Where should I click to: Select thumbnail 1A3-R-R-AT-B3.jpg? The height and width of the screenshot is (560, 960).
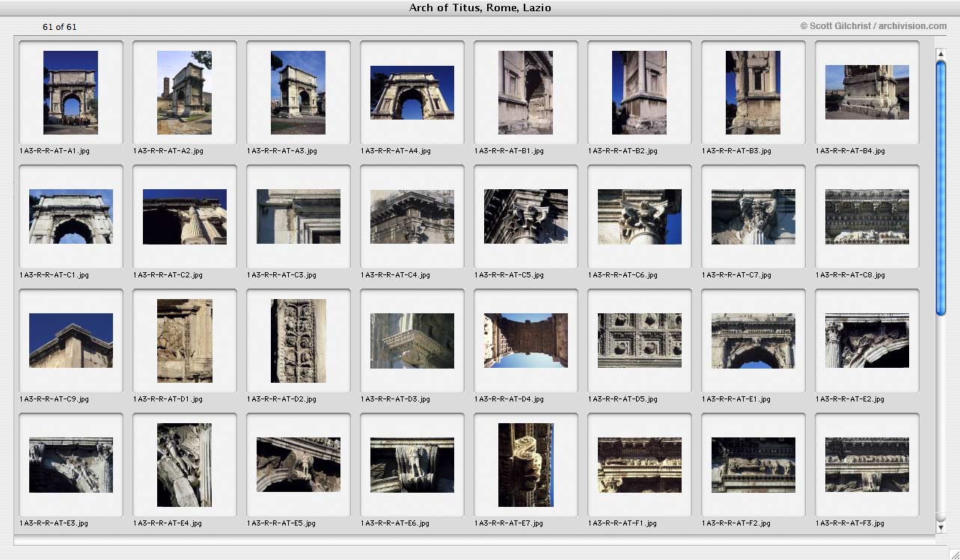tap(753, 93)
